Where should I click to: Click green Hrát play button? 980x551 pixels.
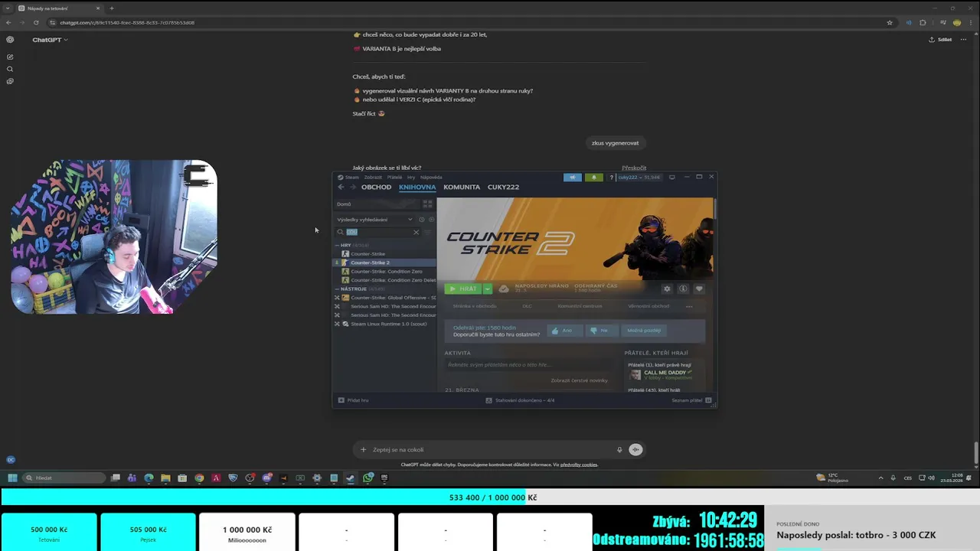(463, 289)
